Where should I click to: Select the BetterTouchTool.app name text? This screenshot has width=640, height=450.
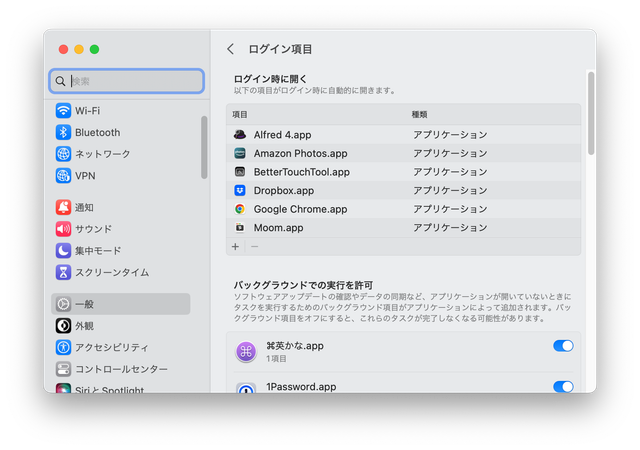tap(302, 172)
